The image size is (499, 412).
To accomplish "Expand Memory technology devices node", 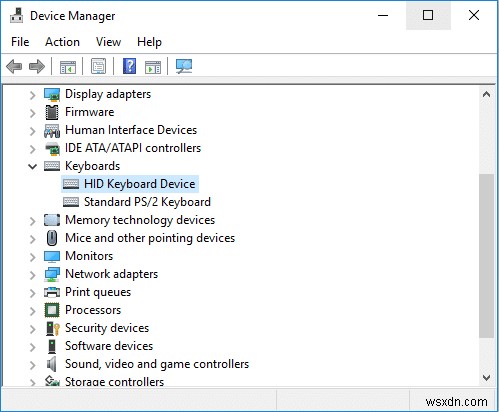I will coord(32,221).
